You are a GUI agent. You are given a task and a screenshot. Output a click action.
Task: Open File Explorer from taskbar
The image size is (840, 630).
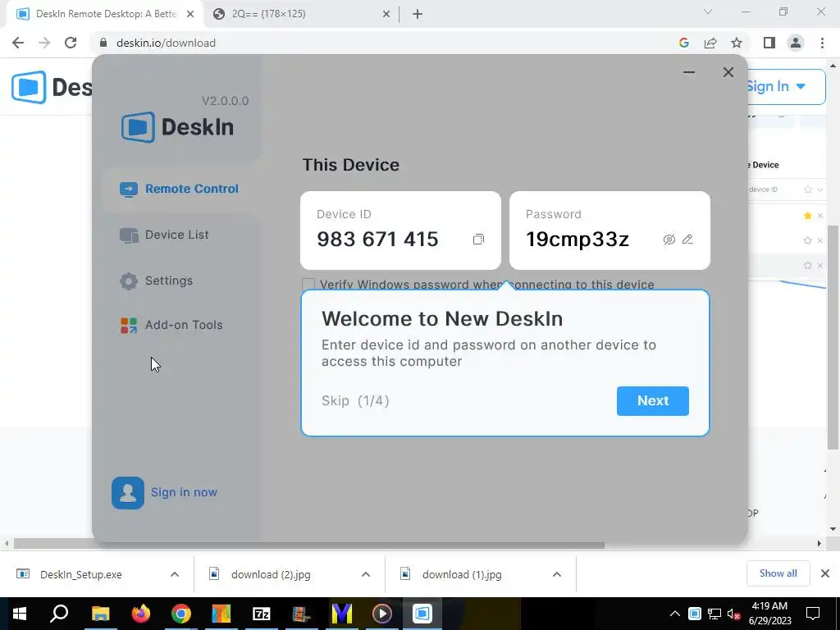100,614
